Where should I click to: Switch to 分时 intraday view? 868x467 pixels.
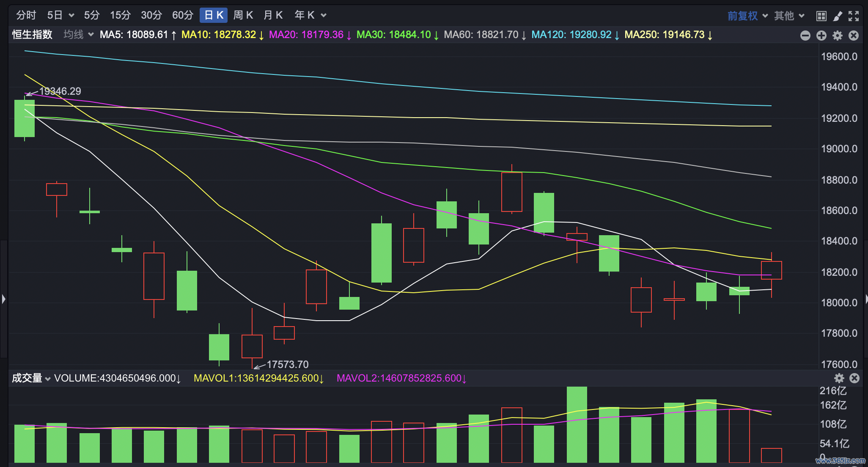[26, 15]
